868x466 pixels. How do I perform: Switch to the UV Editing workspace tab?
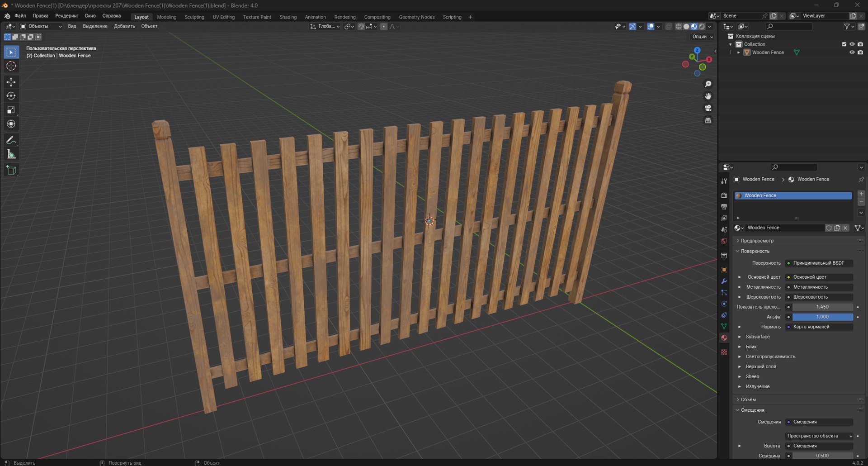224,17
